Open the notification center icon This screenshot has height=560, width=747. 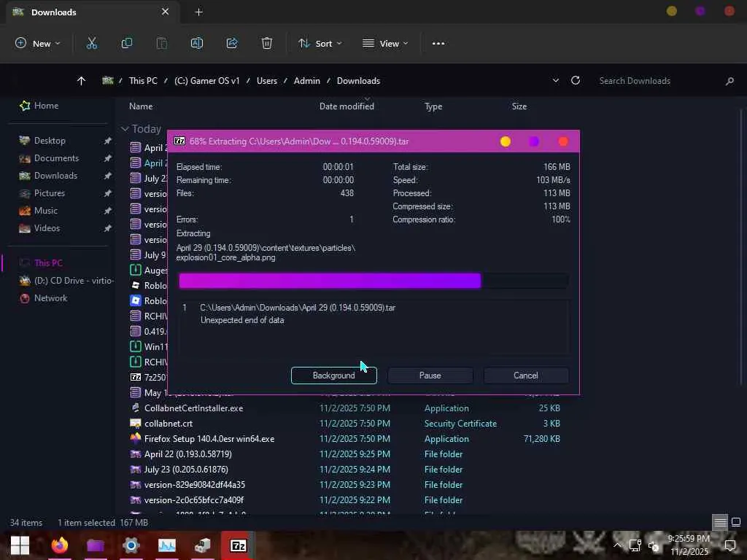tap(729, 545)
